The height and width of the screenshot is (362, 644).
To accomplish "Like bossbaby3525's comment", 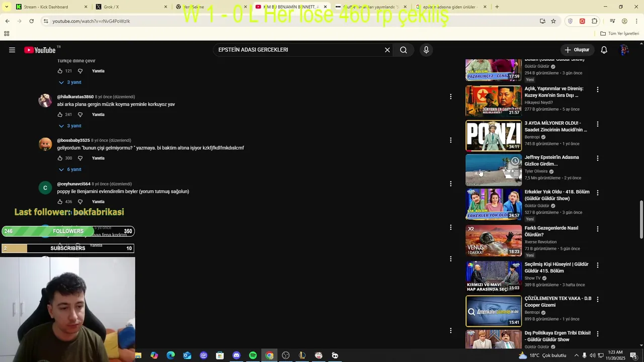I will point(60,158).
